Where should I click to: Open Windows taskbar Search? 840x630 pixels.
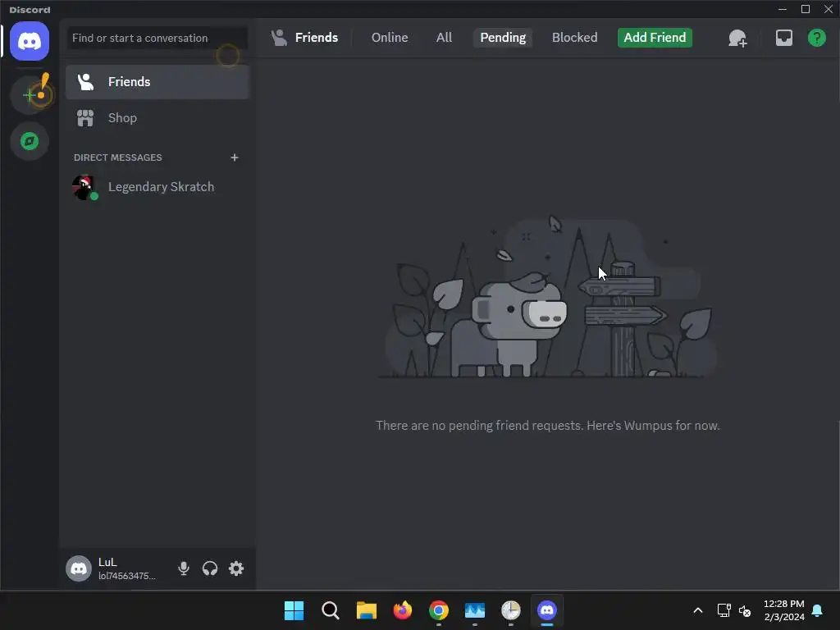click(330, 610)
